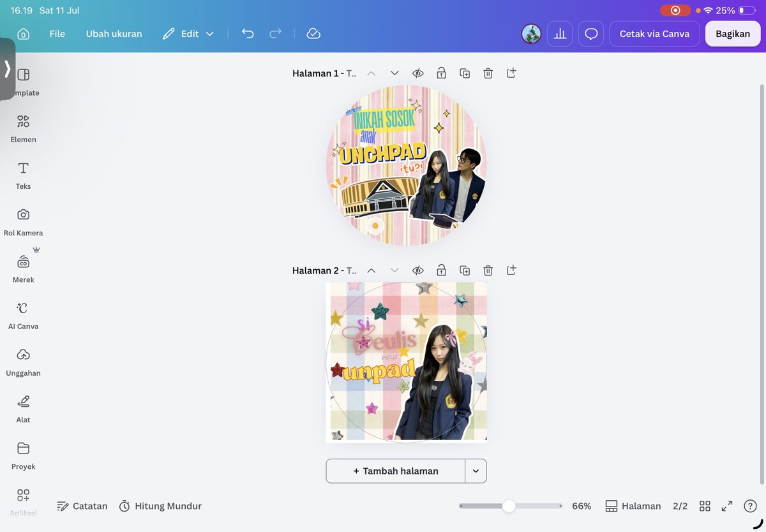Open Tambah halaman dropdown arrow
The height and width of the screenshot is (532, 766).
(476, 471)
